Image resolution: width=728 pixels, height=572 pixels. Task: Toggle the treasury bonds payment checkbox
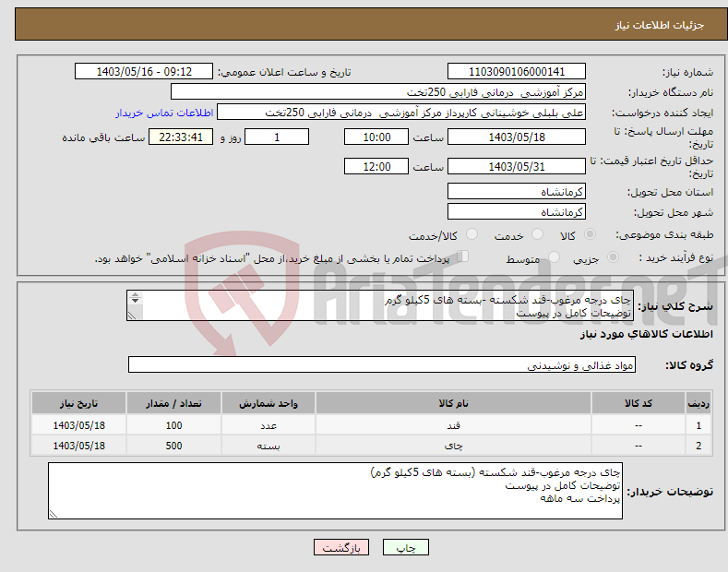tap(463, 256)
